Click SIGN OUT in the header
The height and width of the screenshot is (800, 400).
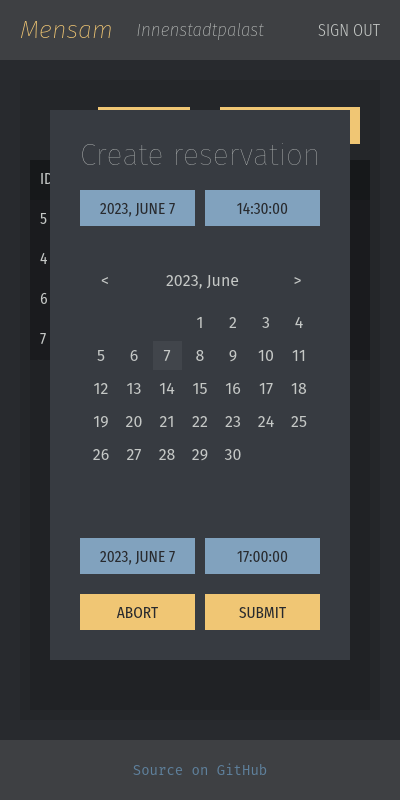349,31
